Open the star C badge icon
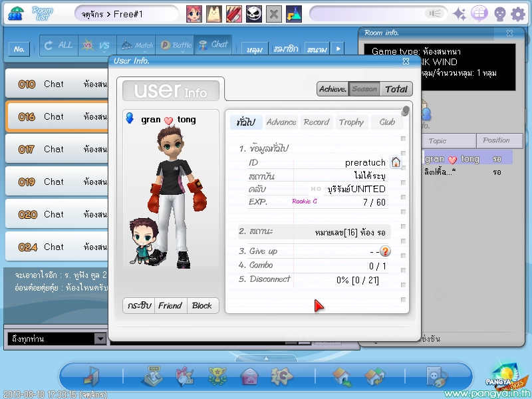532x399 pixels. [x=282, y=376]
